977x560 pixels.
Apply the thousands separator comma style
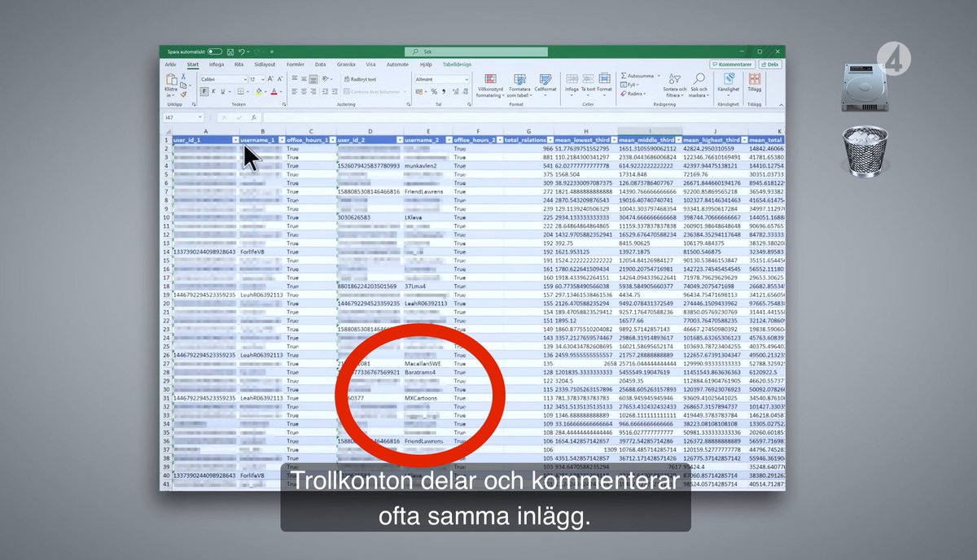point(444,92)
